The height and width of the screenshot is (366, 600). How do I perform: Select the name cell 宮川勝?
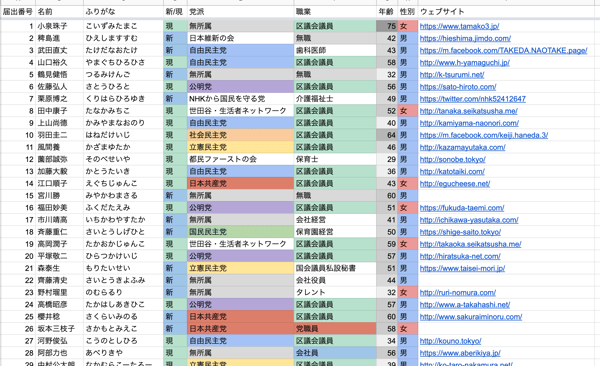[60, 196]
